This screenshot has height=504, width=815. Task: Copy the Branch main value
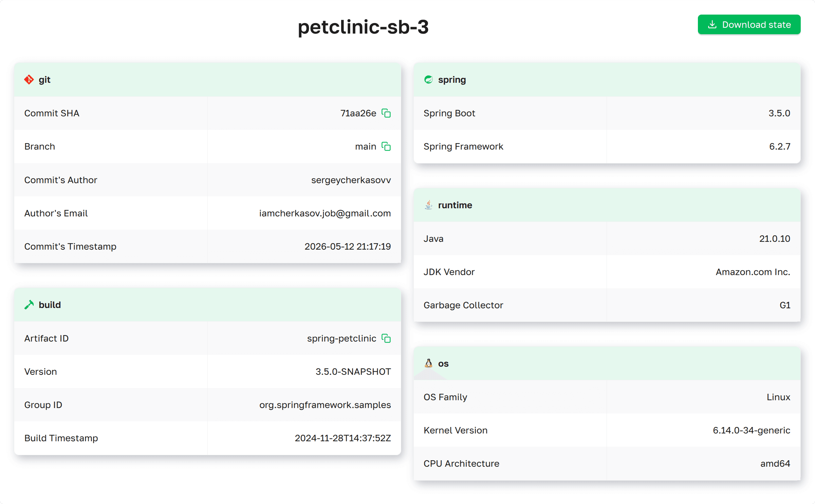coord(386,147)
